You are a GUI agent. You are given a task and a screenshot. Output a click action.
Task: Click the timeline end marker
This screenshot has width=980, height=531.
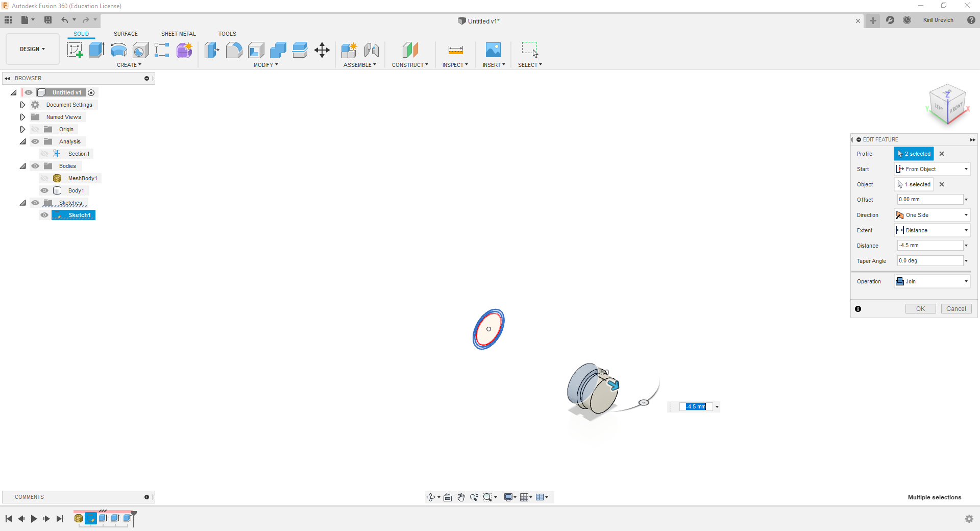tap(134, 515)
